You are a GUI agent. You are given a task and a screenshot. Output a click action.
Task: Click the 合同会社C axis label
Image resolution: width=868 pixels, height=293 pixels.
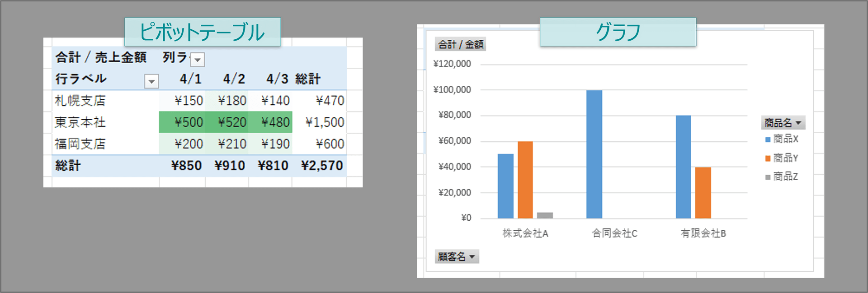click(614, 233)
